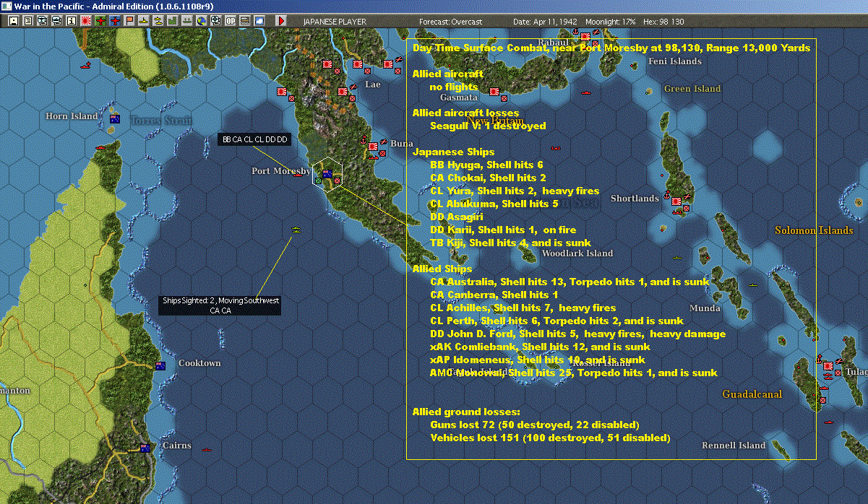Open the document list toolbar icon
The width and height of the screenshot is (868, 504).
pos(28,21)
